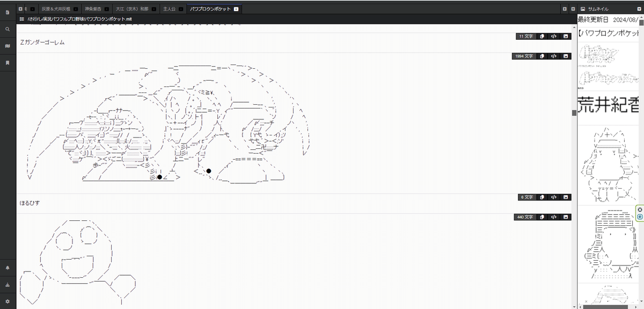Close the 主人公 tab

(x=180, y=9)
